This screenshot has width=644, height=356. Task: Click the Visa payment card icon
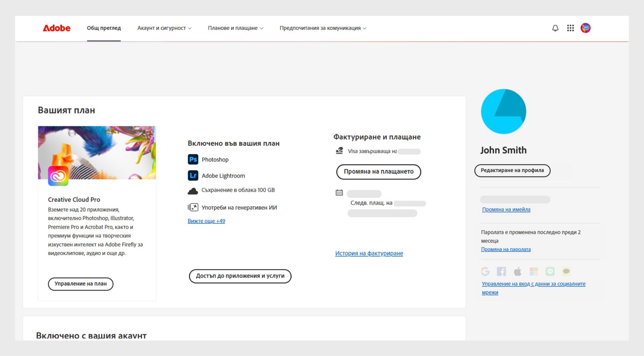[x=339, y=151]
